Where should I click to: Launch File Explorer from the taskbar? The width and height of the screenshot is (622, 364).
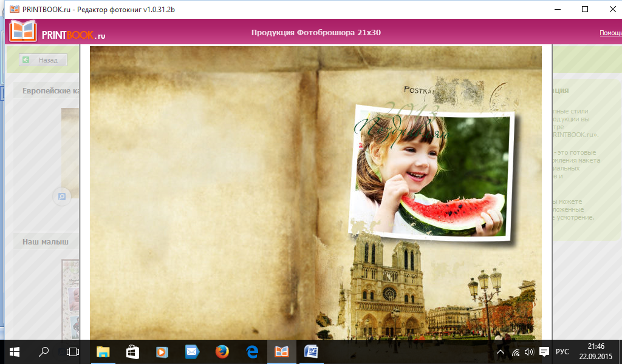(x=103, y=352)
